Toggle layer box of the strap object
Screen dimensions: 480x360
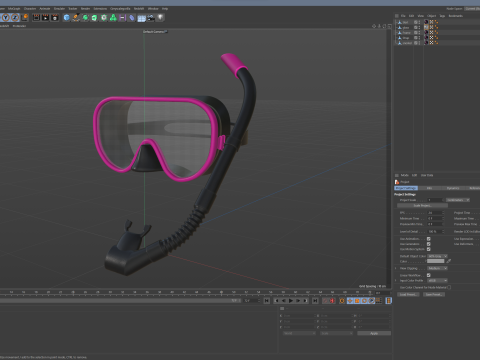(x=416, y=38)
